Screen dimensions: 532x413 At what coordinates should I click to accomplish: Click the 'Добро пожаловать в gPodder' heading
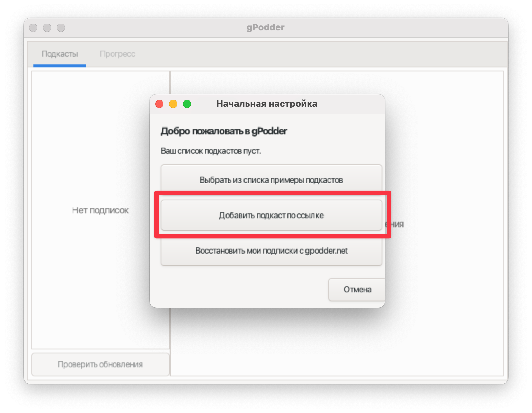tap(224, 131)
